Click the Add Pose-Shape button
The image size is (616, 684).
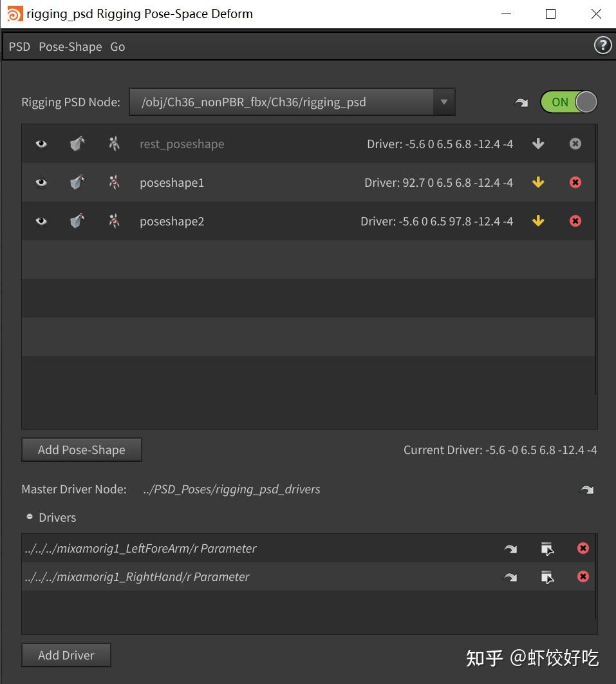(x=82, y=450)
